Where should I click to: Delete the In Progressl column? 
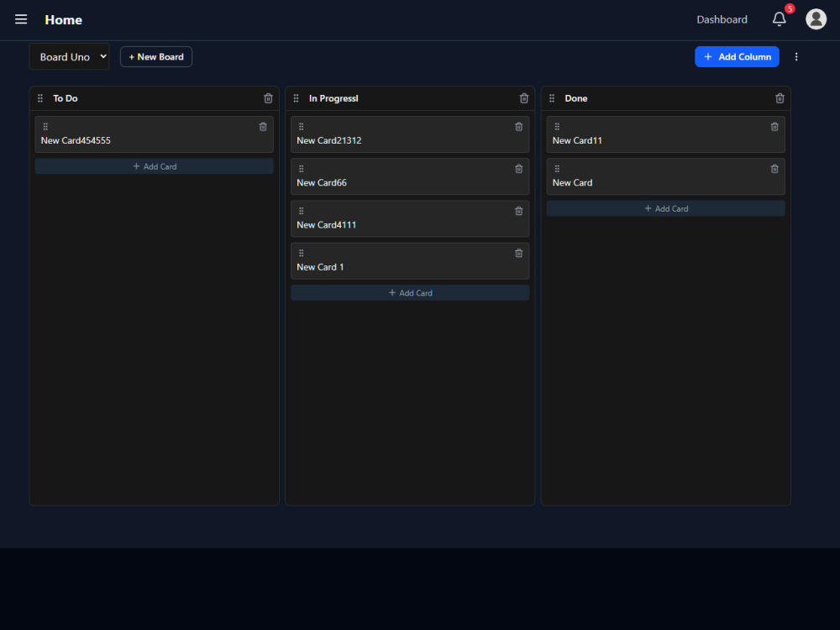click(524, 98)
